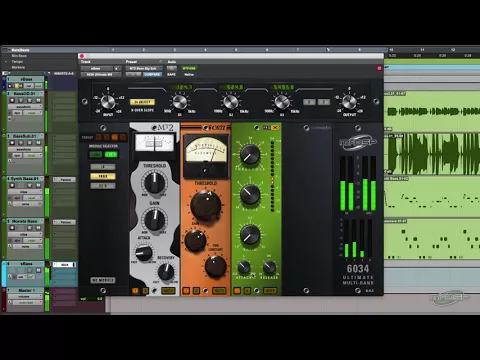Record-arm the BassDD.01 track
480x360 pixels.
point(12,100)
